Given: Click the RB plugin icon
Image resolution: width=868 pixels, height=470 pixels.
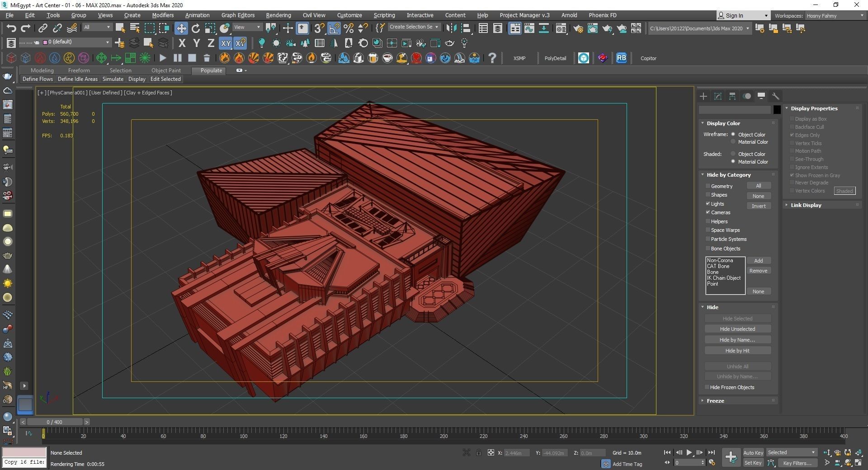Looking at the screenshot, I should pyautogui.click(x=621, y=58).
